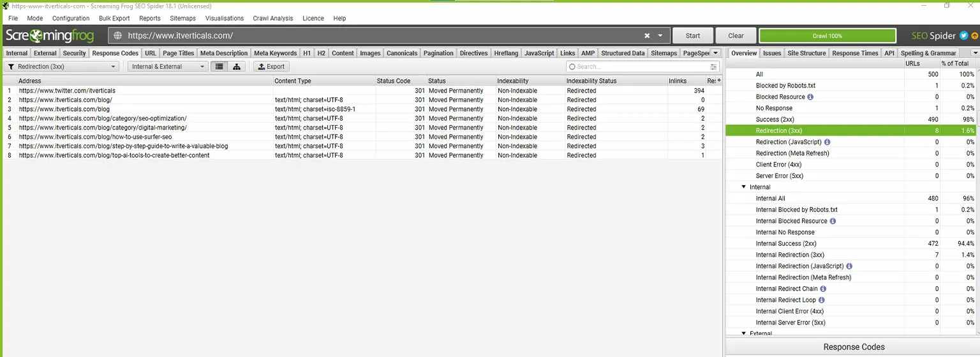Image resolution: width=980 pixels, height=357 pixels.
Task: Collapse the Internal tree section
Action: [743, 187]
